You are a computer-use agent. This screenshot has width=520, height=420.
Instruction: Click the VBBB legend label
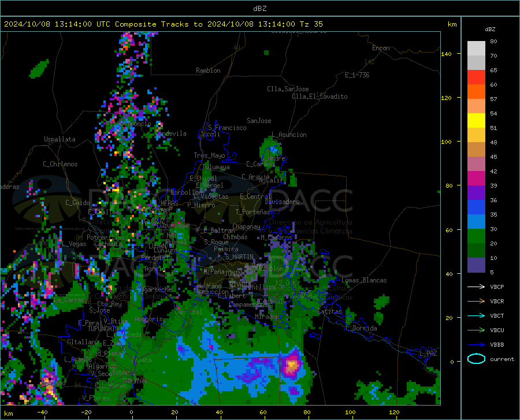pyautogui.click(x=497, y=345)
